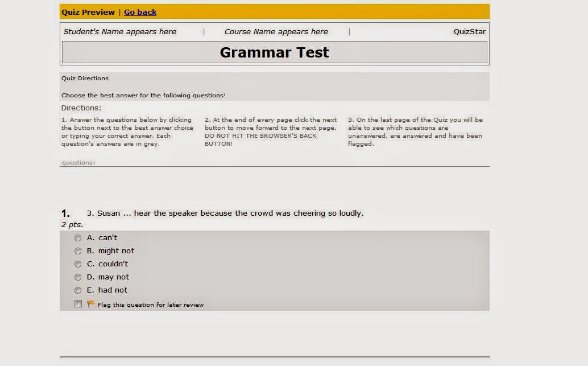Screen dimensions: 588x366
Task: Click direction 1 about answering questions
Action: tap(127, 131)
